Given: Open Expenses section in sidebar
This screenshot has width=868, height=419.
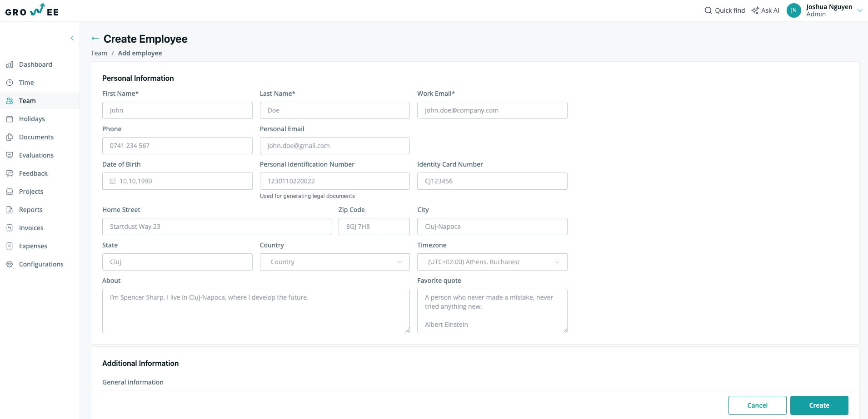Looking at the screenshot, I should (x=33, y=246).
